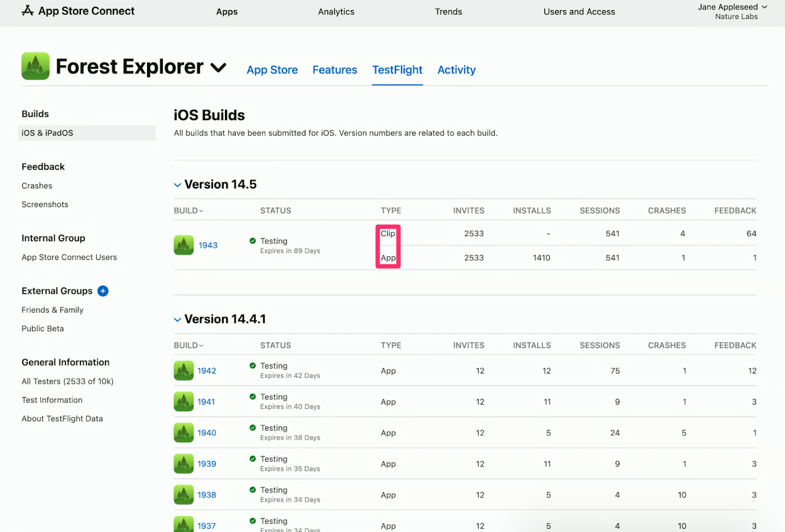Open build 1938 link
The image size is (785, 532).
207,495
